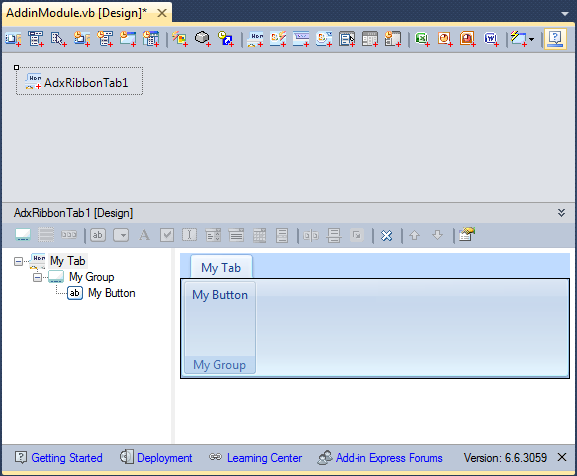The height and width of the screenshot is (476, 577).
Task: Delete selected ribbon item with X icon
Action: click(386, 235)
